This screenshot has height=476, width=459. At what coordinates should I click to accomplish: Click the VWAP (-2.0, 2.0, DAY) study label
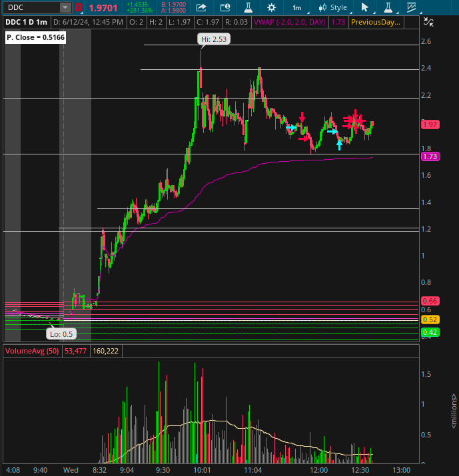pyautogui.click(x=290, y=22)
